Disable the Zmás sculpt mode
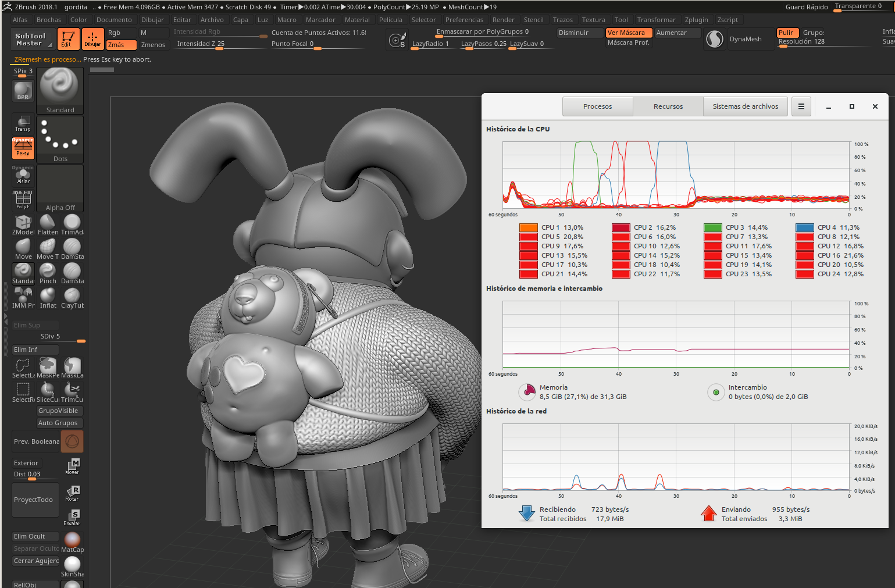This screenshot has height=588, width=895. click(x=121, y=45)
